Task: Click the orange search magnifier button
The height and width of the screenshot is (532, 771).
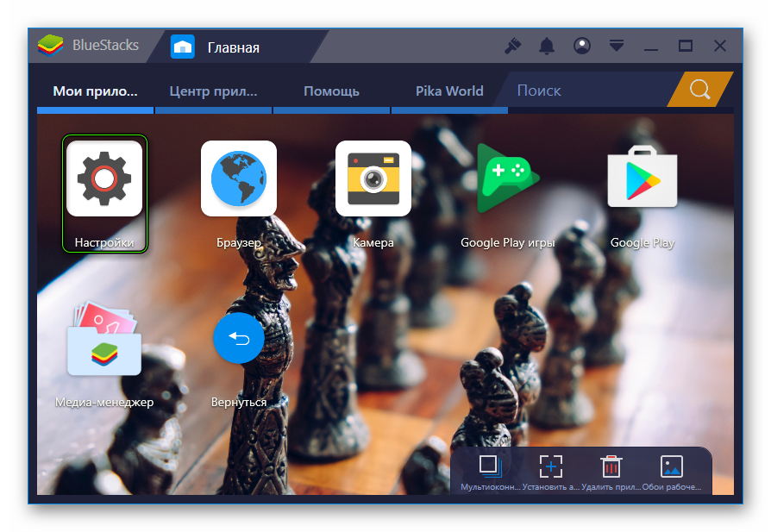Action: coord(699,90)
